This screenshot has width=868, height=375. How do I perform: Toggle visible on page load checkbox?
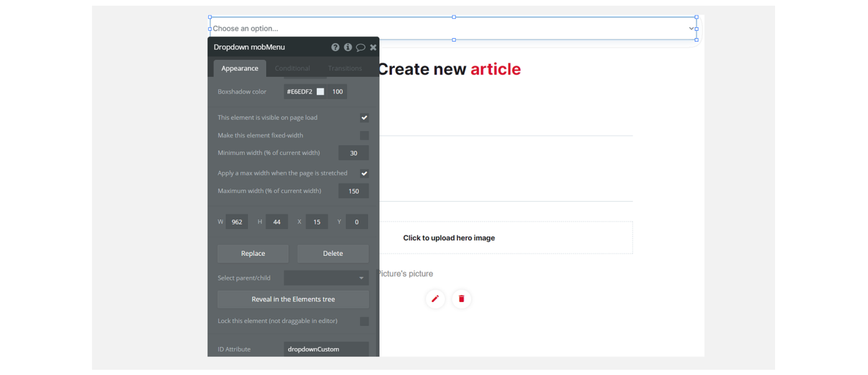click(364, 118)
